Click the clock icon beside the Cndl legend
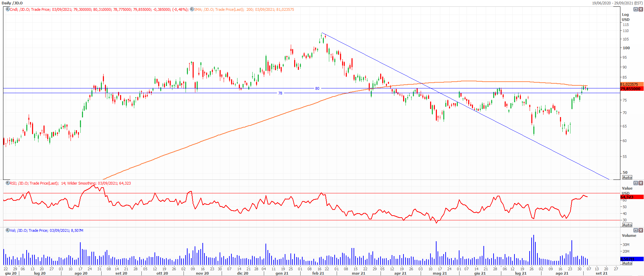This screenshot has height=276, width=644. (7, 9)
